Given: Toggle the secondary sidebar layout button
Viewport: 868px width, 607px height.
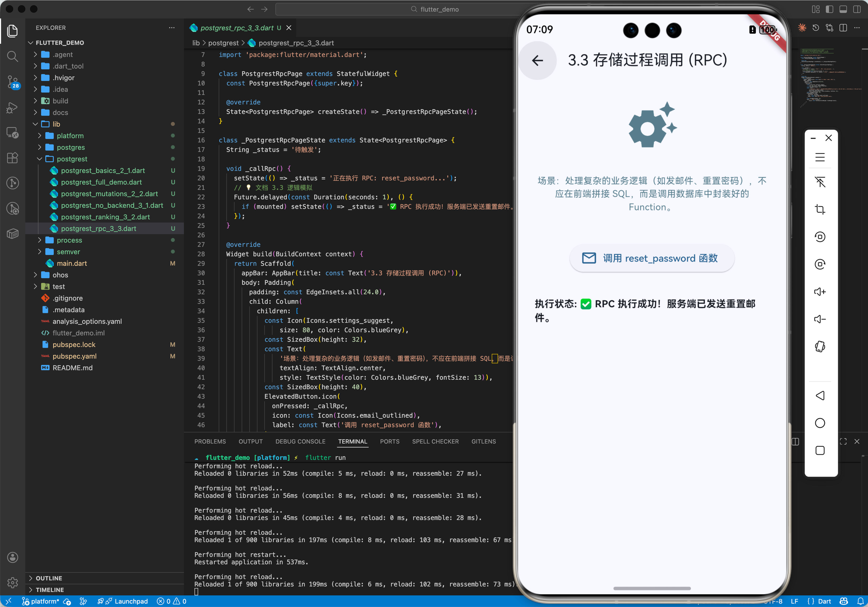Looking at the screenshot, I should click(857, 9).
